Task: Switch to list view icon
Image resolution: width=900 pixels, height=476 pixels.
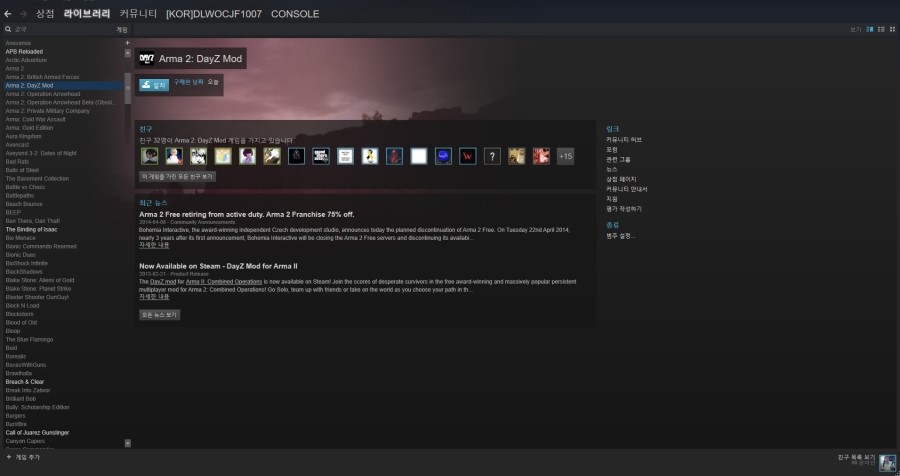Action: (x=881, y=29)
